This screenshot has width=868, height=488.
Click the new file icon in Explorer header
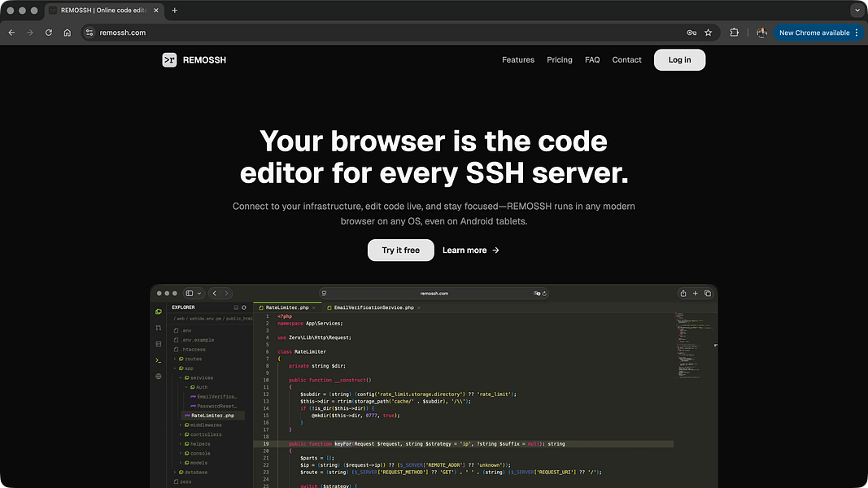pyautogui.click(x=236, y=307)
